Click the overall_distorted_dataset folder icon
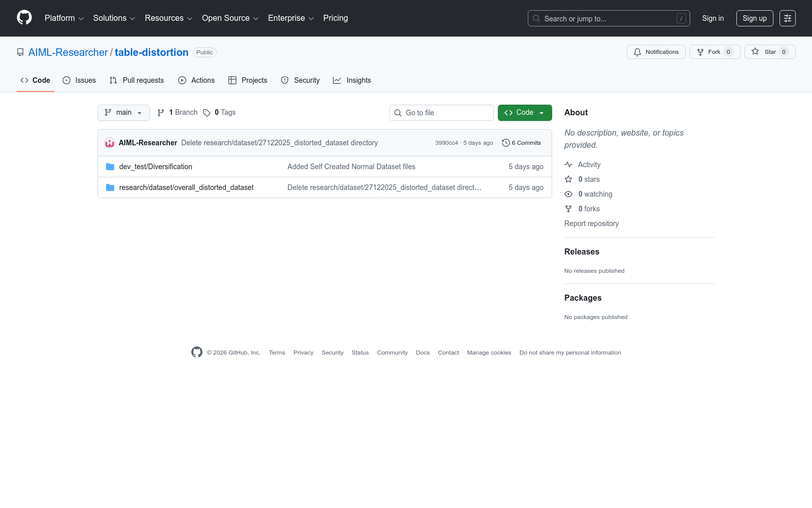Screen dimensions: 812x508 point(110,187)
